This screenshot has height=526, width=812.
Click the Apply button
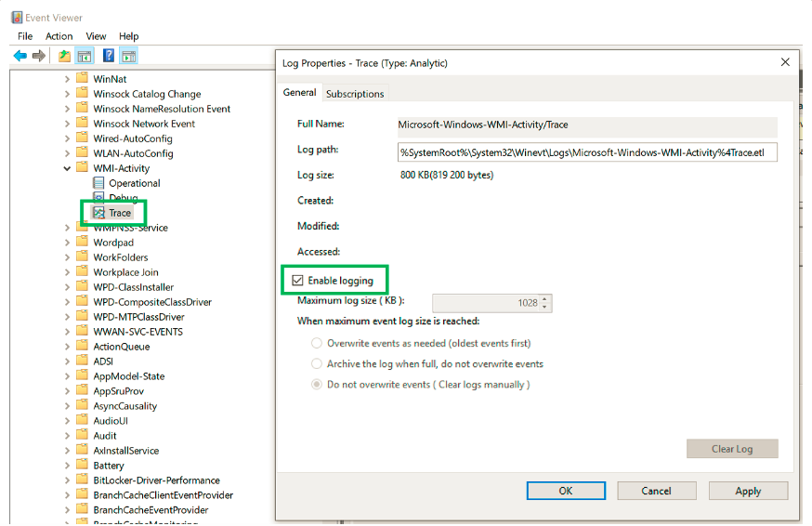click(748, 491)
